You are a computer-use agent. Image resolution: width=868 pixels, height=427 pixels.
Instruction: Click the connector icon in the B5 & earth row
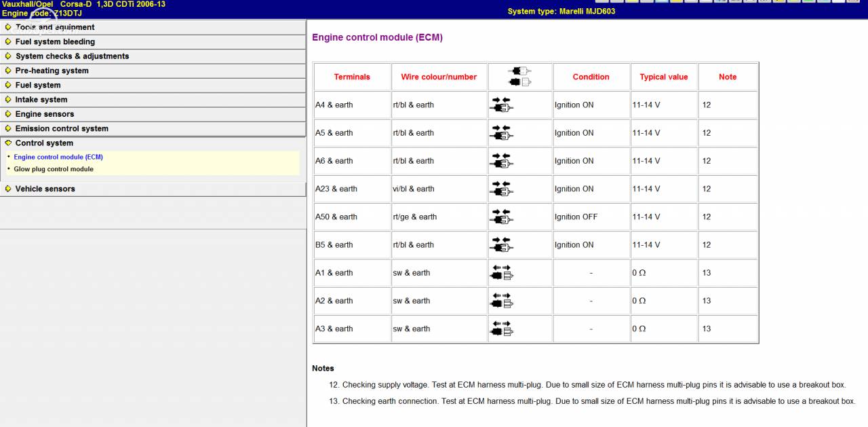pyautogui.click(x=501, y=244)
